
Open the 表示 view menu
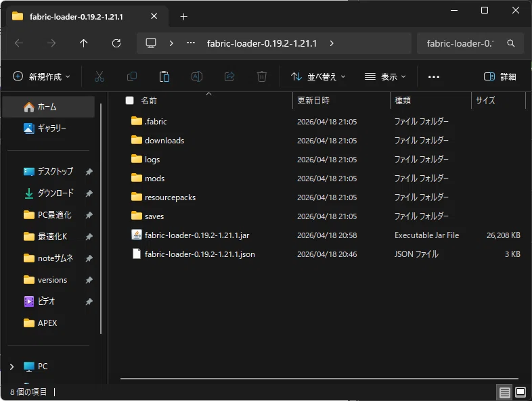pyautogui.click(x=385, y=76)
